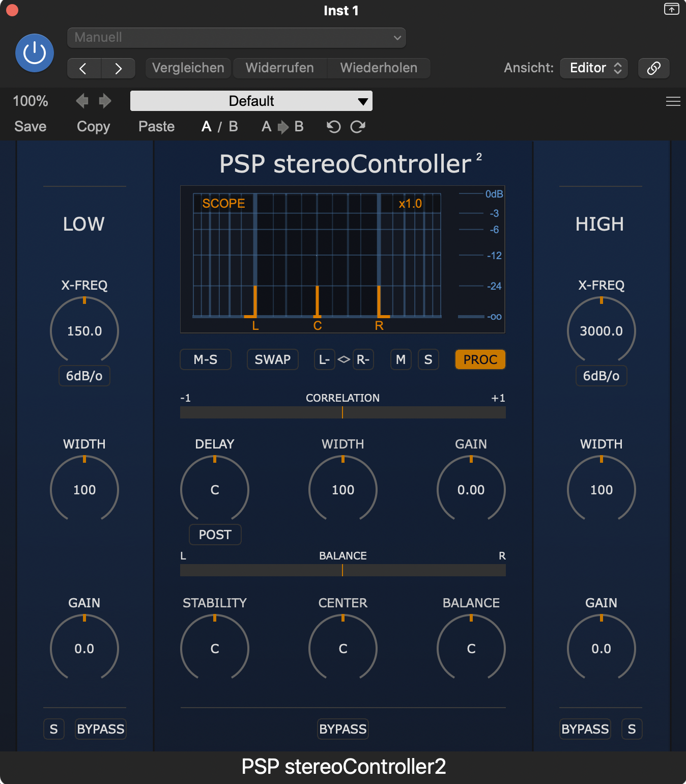This screenshot has height=784, width=686.
Task: Click the CENTER knob
Action: click(343, 649)
